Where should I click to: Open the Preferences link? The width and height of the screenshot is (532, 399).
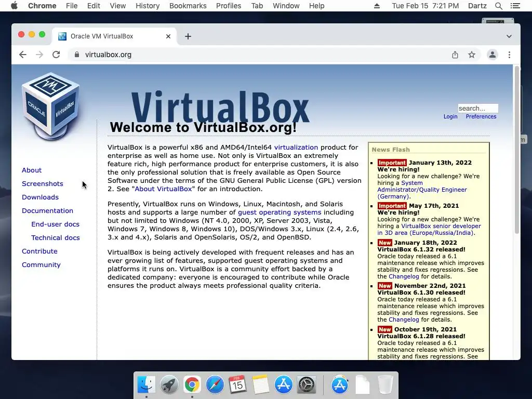click(x=481, y=116)
